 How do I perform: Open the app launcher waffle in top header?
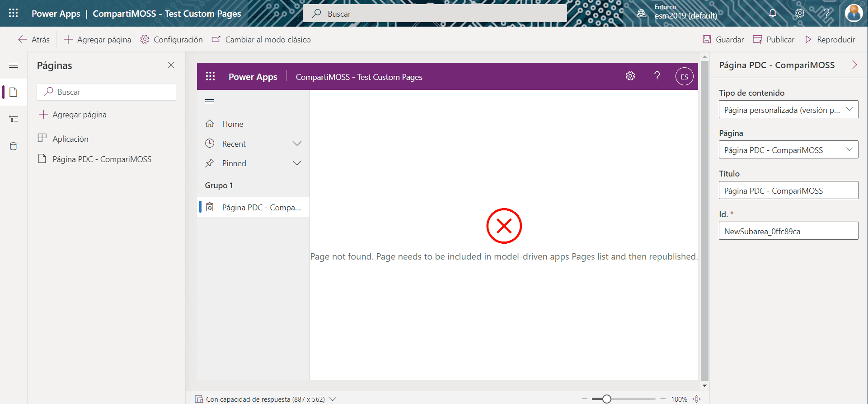[14, 13]
